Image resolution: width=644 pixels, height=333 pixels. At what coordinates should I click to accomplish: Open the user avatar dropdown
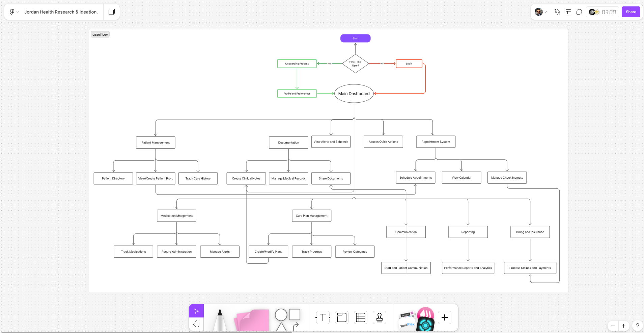tap(541, 12)
